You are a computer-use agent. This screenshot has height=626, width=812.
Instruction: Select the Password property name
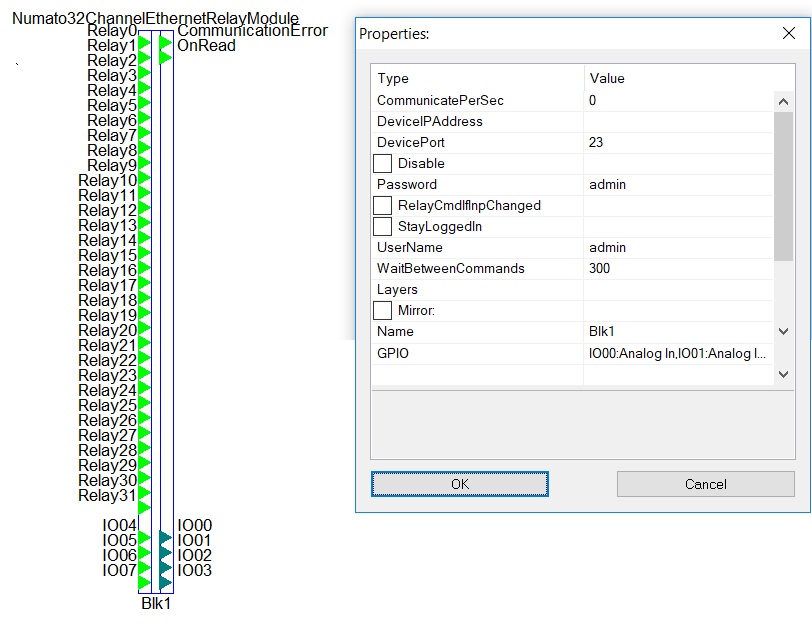point(407,184)
